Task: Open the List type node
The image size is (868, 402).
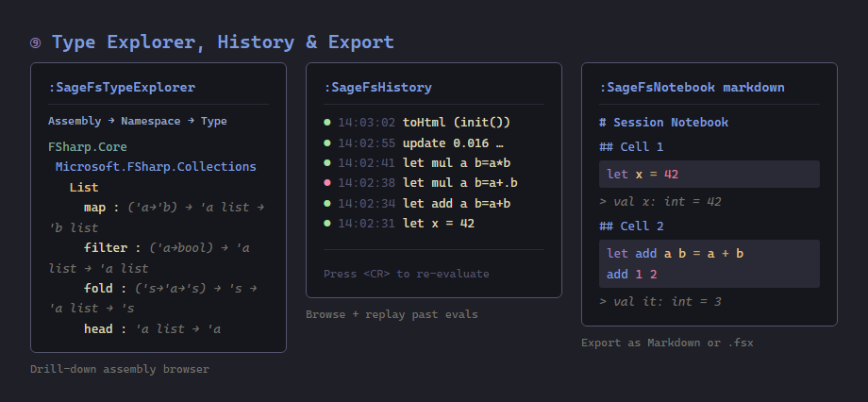Action: pos(84,187)
